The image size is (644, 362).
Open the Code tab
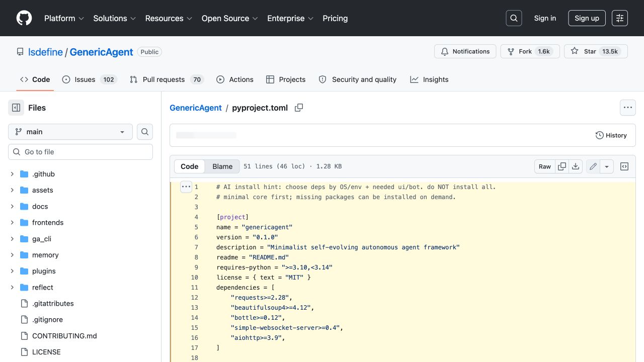(35, 79)
